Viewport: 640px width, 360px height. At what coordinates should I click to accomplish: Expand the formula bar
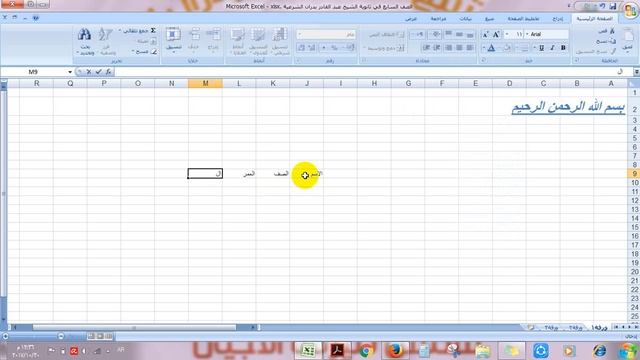(x=636, y=72)
